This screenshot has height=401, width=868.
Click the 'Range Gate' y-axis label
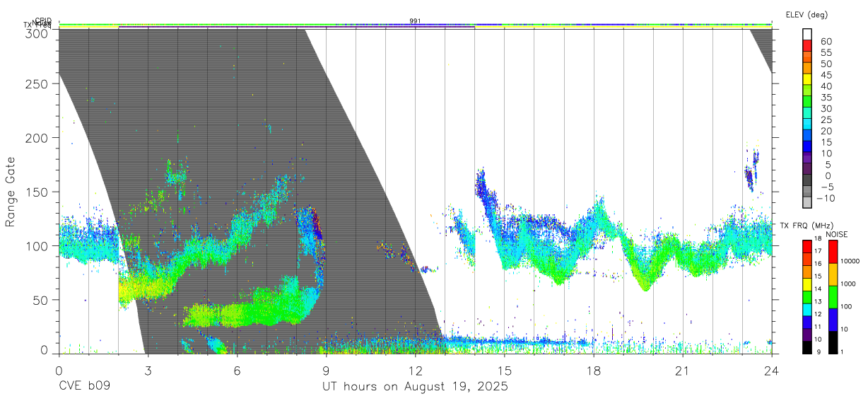point(11,191)
